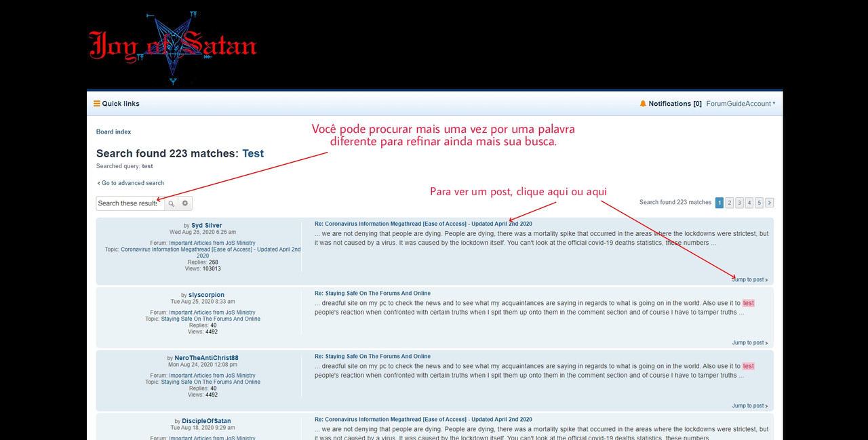Open topic link in slyscorpion's result
This screenshot has width=868, height=440.
(211, 319)
